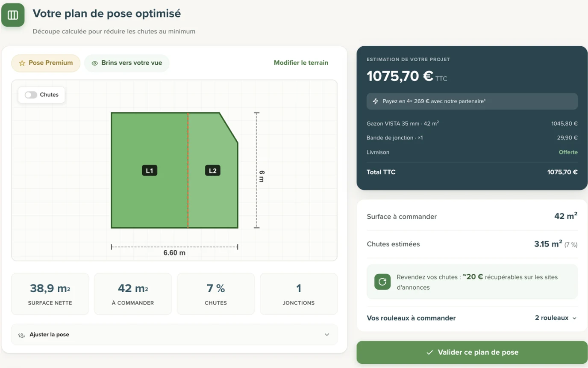Click the 1 Jonctions card

tap(299, 294)
